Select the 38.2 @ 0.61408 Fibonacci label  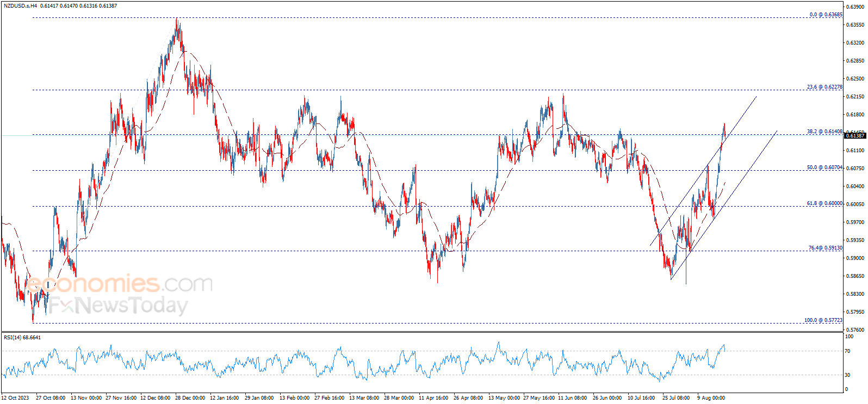click(824, 132)
